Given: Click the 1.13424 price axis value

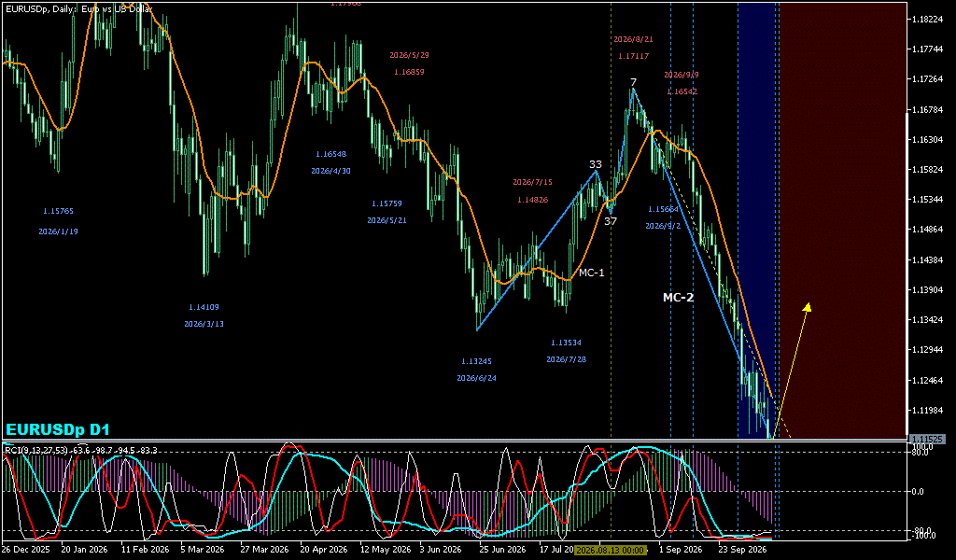Looking at the screenshot, I should pos(926,320).
